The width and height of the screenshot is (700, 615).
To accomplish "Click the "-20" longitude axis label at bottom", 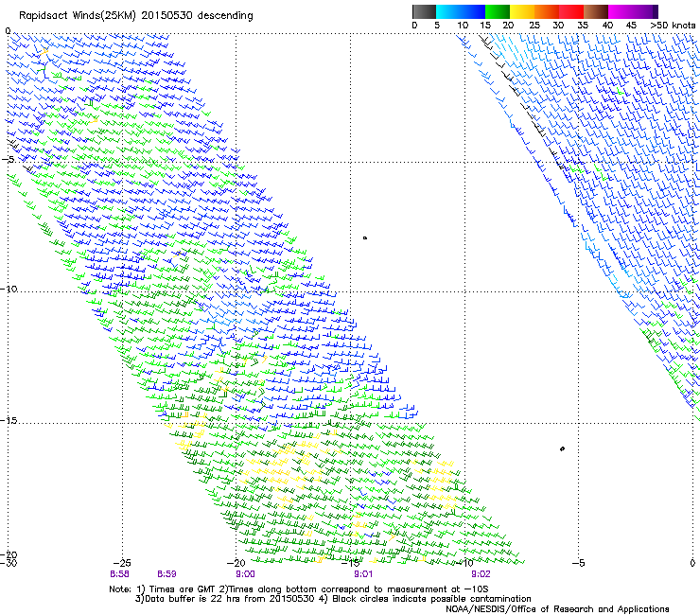I will point(236,563).
